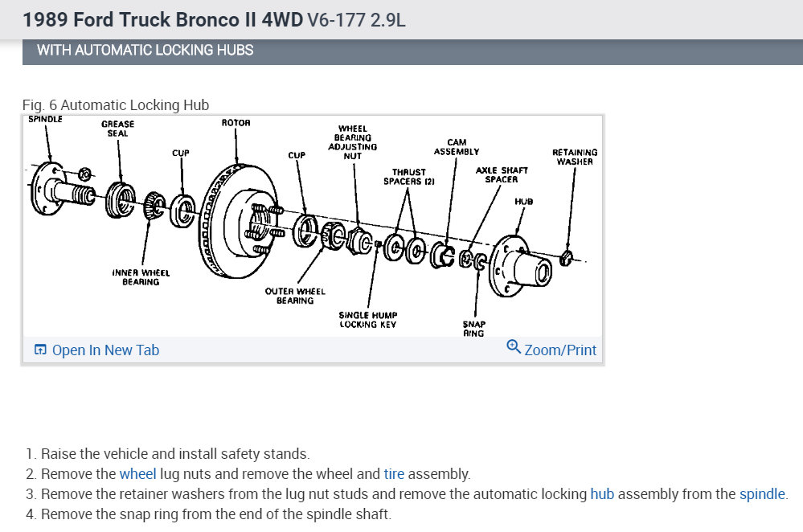This screenshot has width=803, height=532.
Task: Click the Open In New Tab icon
Action: pos(40,350)
